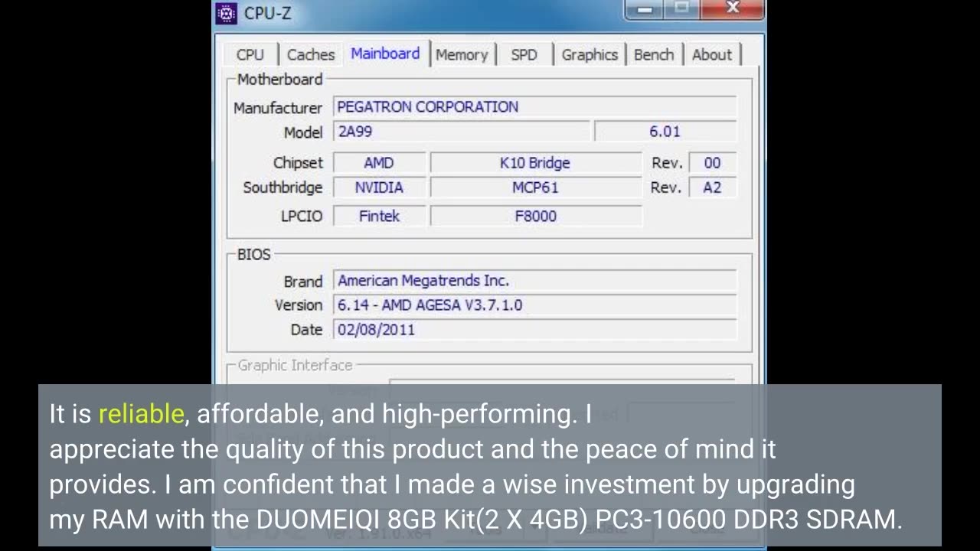Close the CPU-Z window
Screen dimensions: 980x551
[x=733, y=9]
